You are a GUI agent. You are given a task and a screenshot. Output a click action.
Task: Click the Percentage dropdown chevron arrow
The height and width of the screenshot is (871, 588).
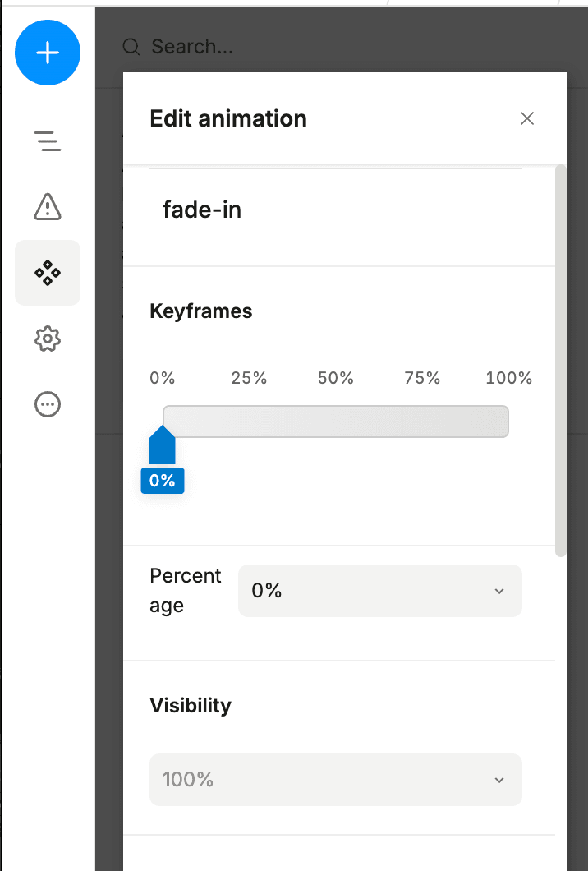click(x=499, y=592)
